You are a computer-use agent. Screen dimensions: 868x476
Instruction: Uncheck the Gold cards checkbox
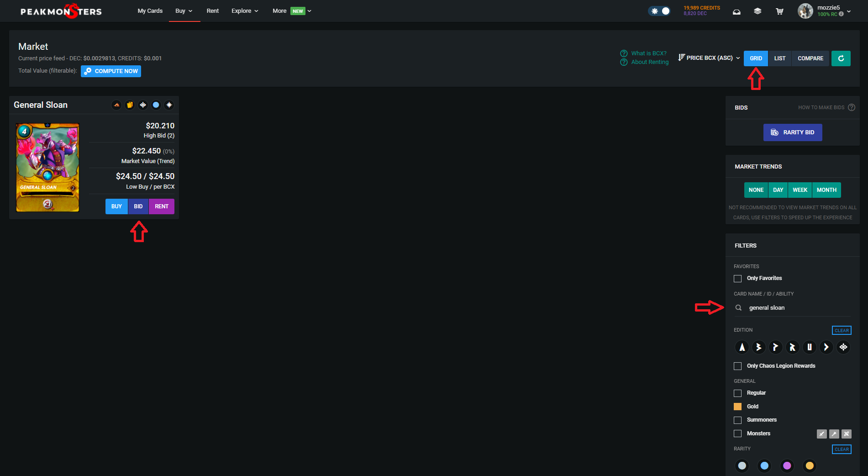[x=737, y=407]
